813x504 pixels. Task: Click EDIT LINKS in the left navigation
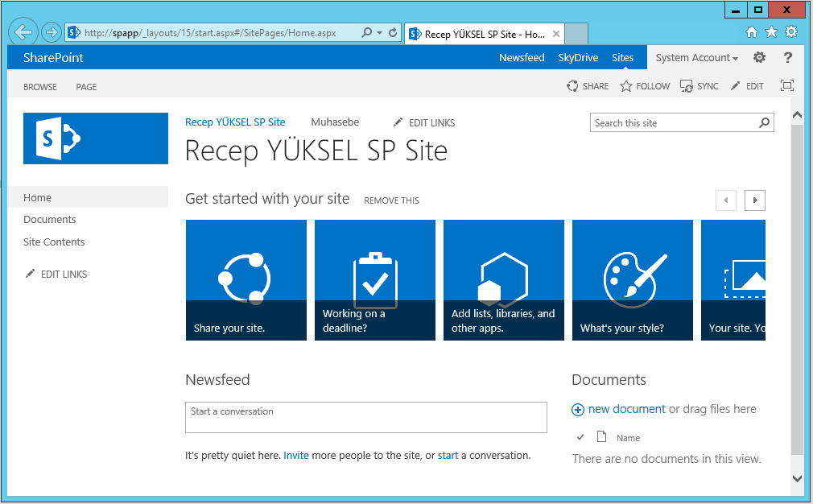tap(56, 274)
